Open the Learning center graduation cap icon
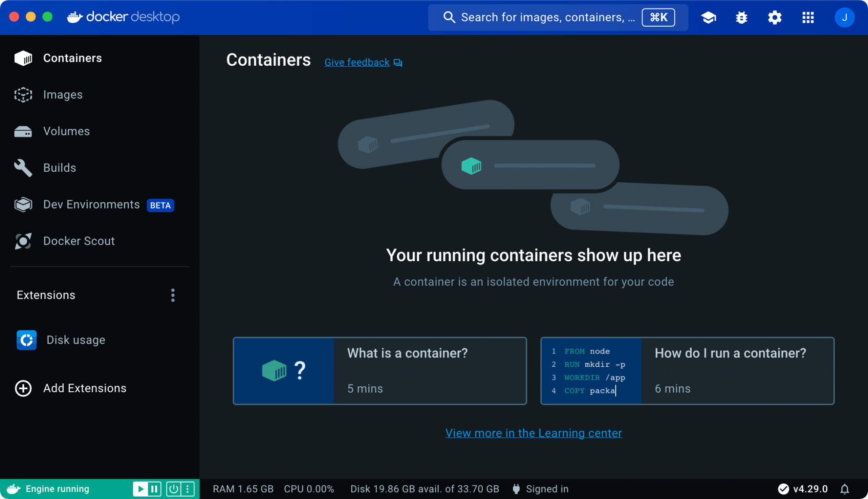The width and height of the screenshot is (868, 499). pyautogui.click(x=708, y=17)
